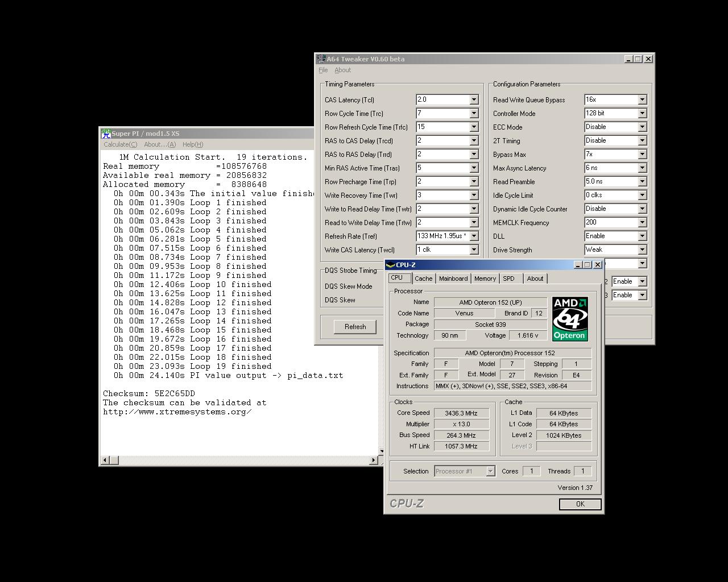The image size is (728, 582).
Task: Click the processor name AMD Opteron 152 (UP)
Action: click(490, 302)
